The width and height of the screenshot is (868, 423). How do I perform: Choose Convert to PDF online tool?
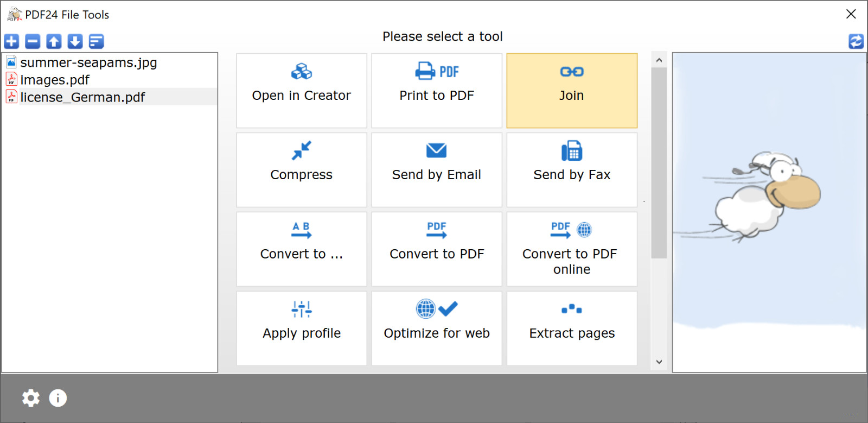572,249
